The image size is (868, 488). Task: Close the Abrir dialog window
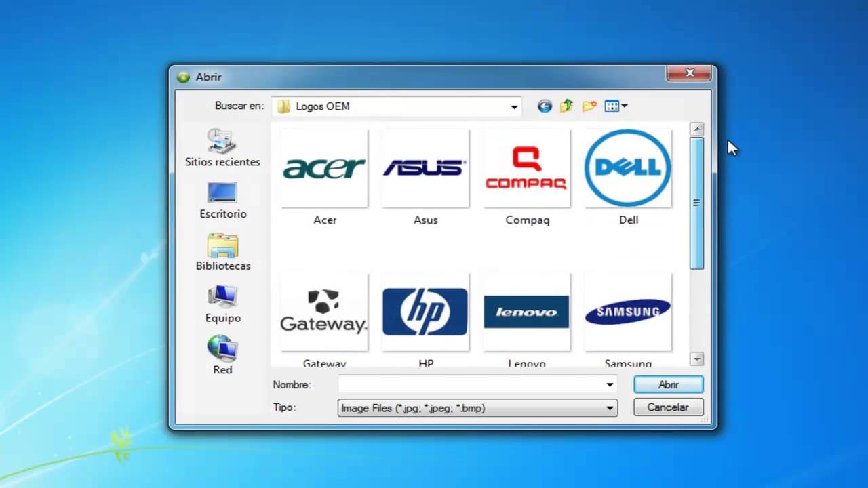pos(689,73)
